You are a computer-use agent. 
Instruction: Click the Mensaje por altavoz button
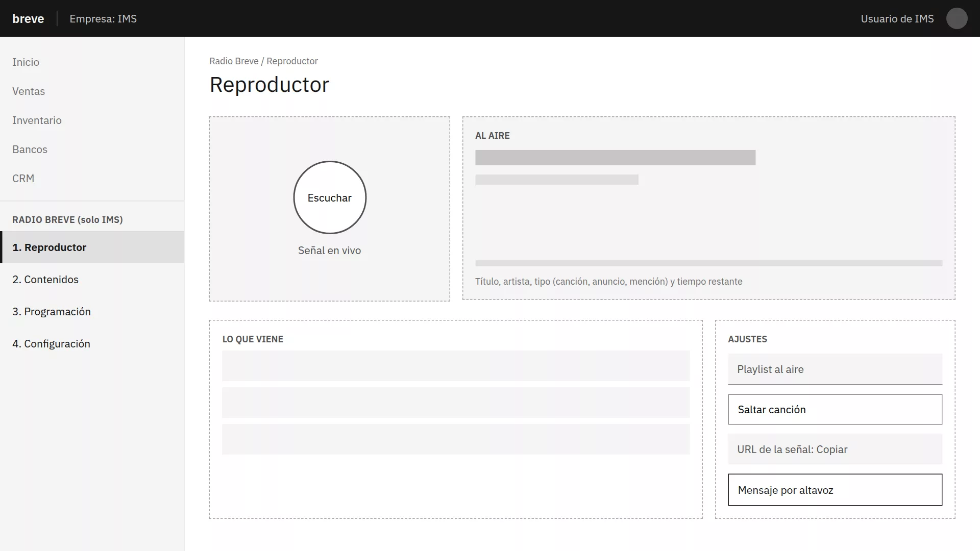[x=835, y=490]
